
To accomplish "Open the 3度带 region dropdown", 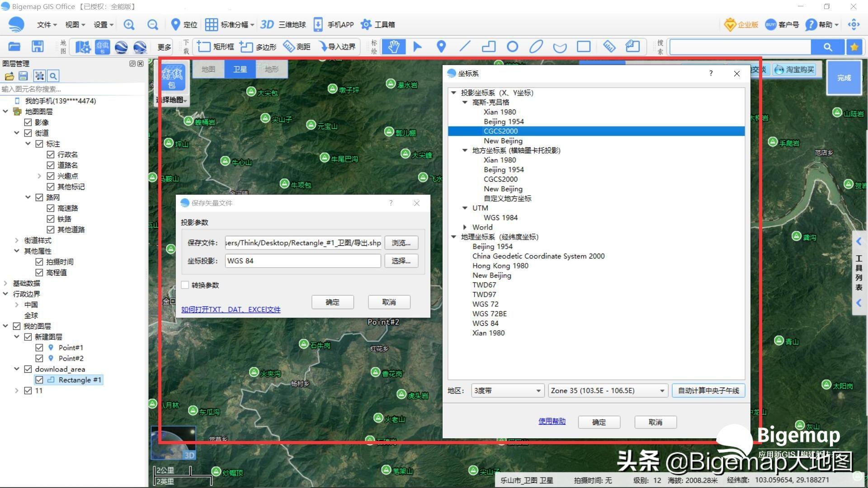I will click(x=507, y=390).
